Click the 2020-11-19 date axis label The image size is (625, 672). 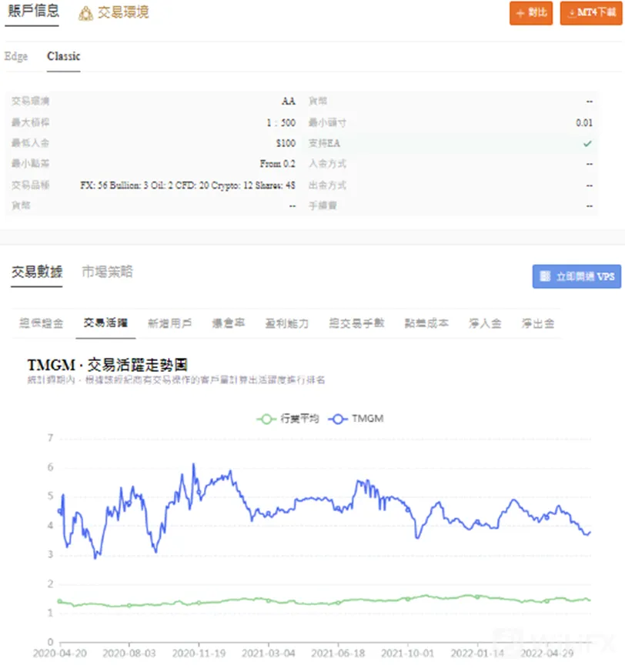(199, 654)
